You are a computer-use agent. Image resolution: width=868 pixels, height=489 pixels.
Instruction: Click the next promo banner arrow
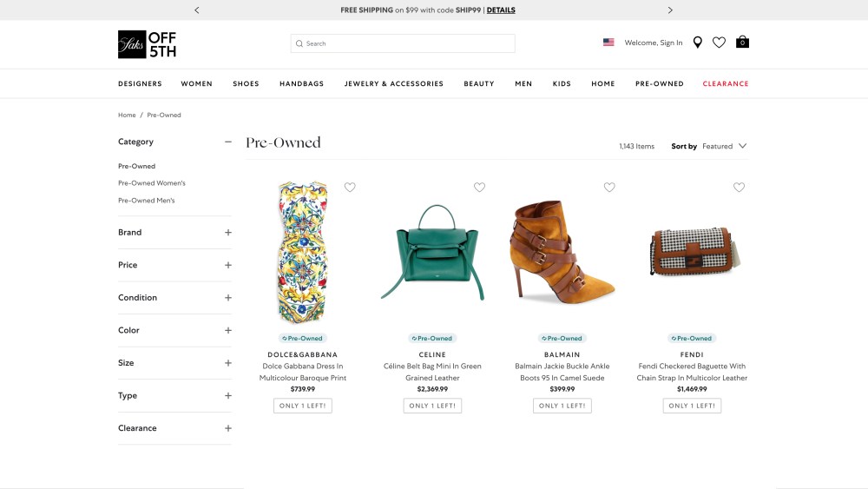(670, 10)
